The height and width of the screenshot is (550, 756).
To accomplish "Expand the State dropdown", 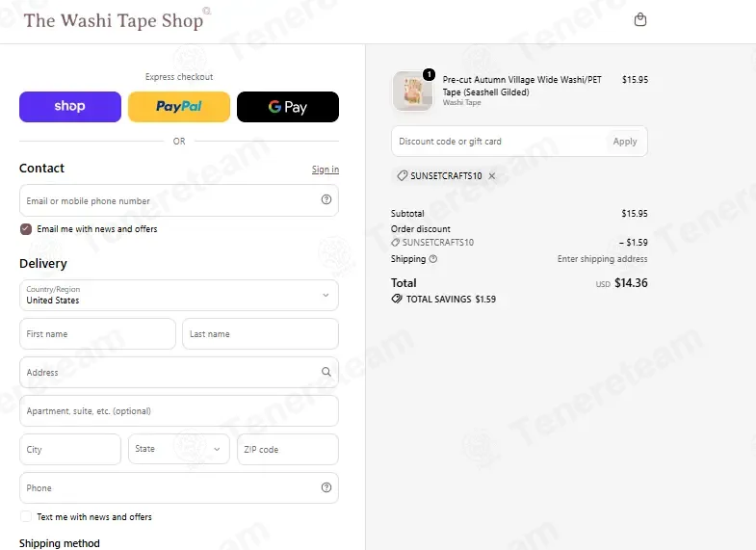I will (x=179, y=449).
